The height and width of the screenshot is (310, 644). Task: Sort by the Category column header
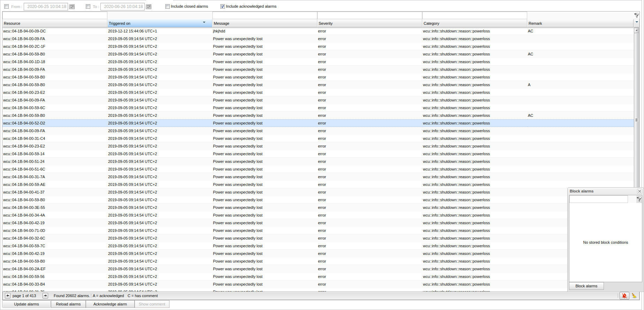[x=474, y=23]
